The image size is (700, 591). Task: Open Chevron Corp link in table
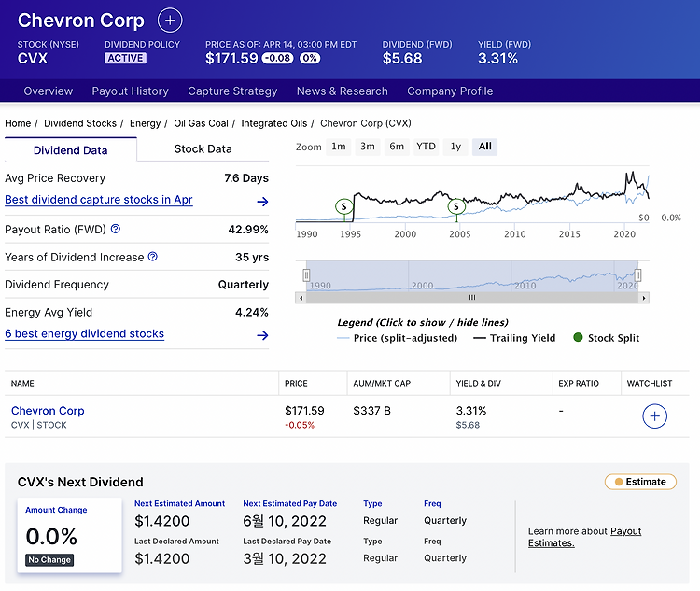48,411
